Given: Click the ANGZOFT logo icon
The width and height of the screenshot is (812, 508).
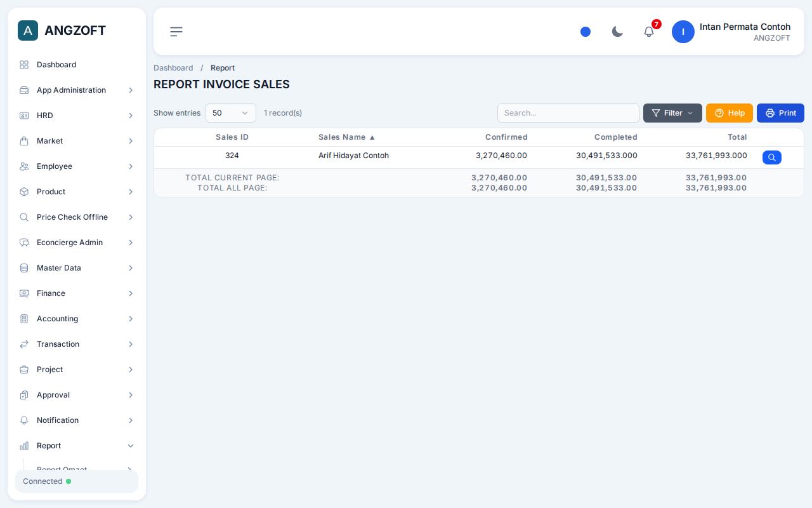Looking at the screenshot, I should tap(28, 30).
